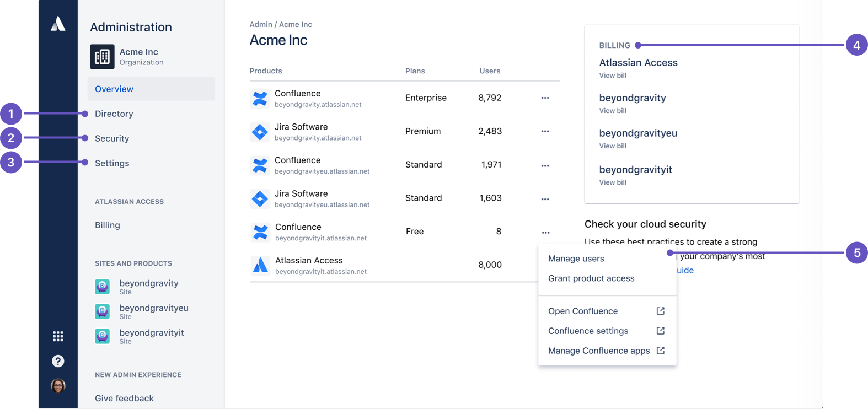Select Overview in the sidebar

pyautogui.click(x=151, y=89)
